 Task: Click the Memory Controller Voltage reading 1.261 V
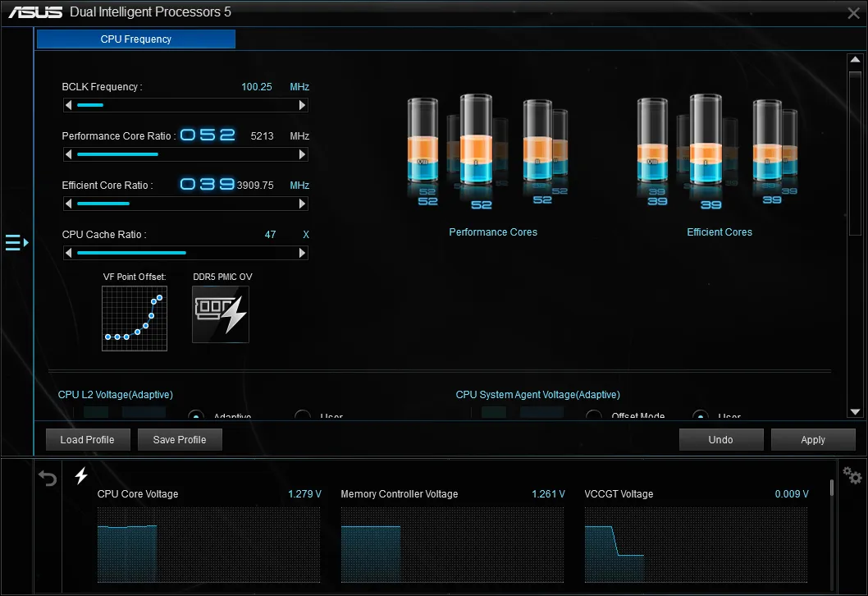[x=548, y=494]
